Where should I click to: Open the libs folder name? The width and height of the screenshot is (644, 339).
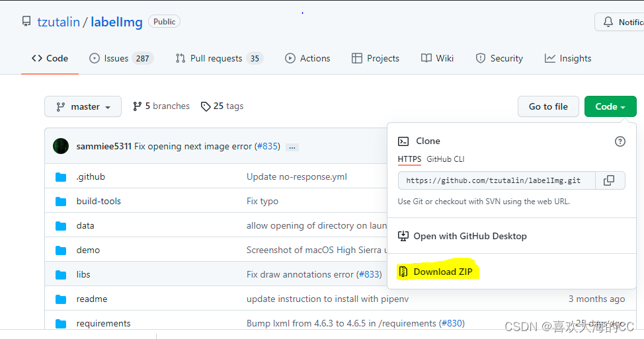pyautogui.click(x=83, y=274)
